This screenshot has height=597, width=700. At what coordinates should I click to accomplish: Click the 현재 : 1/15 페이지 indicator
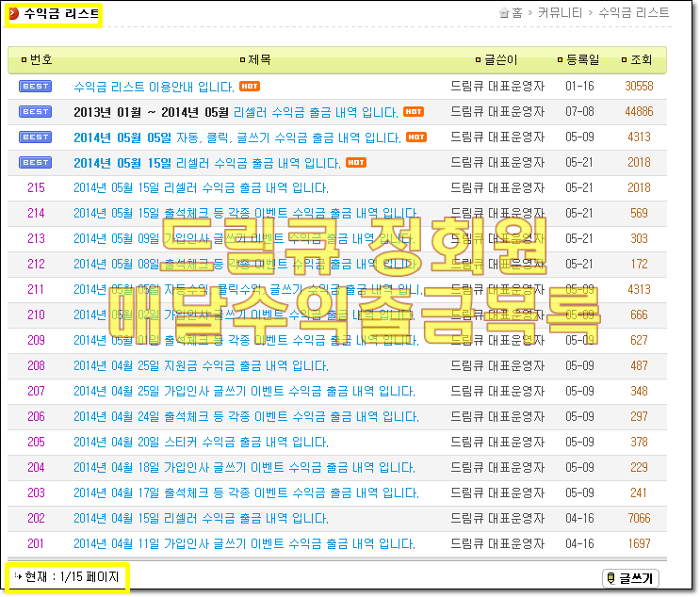tap(67, 577)
